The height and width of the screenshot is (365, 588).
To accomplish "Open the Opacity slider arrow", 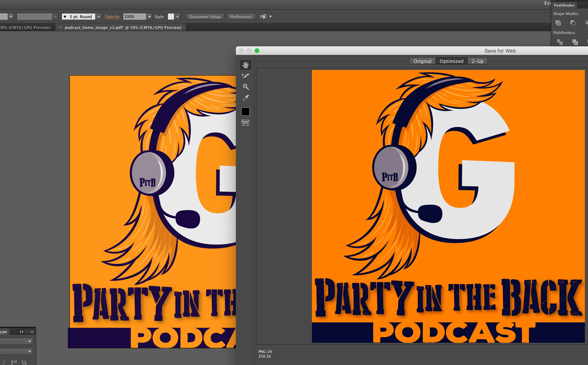I will point(150,17).
